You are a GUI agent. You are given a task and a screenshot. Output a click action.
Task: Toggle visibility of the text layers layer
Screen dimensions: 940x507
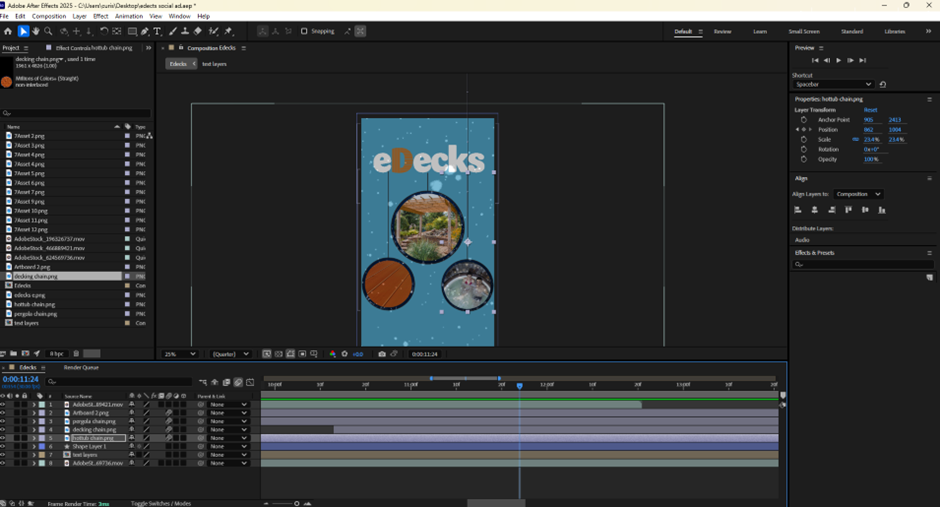[x=3, y=455]
